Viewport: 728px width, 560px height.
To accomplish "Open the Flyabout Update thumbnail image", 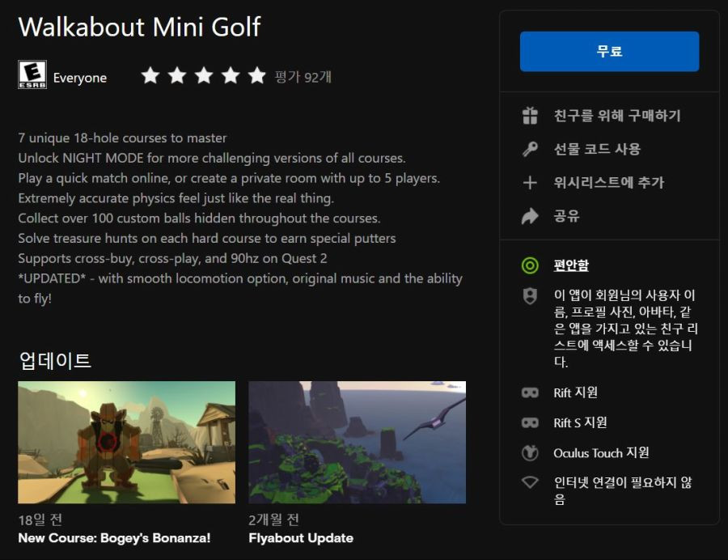I will (x=357, y=442).
